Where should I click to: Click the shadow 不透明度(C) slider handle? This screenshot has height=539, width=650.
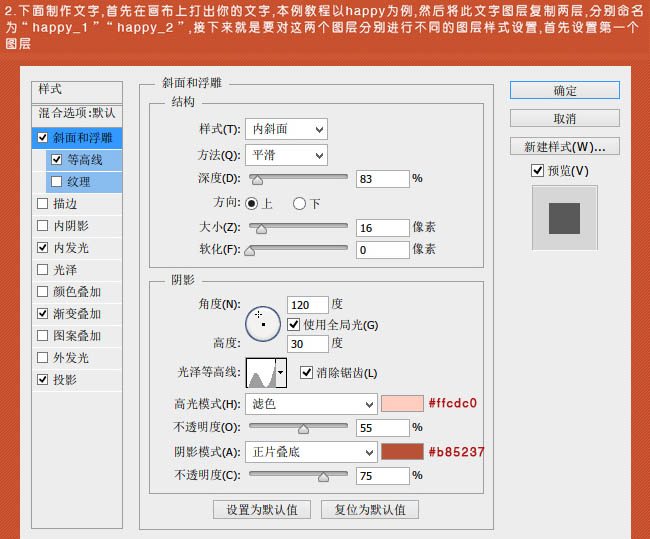click(323, 477)
